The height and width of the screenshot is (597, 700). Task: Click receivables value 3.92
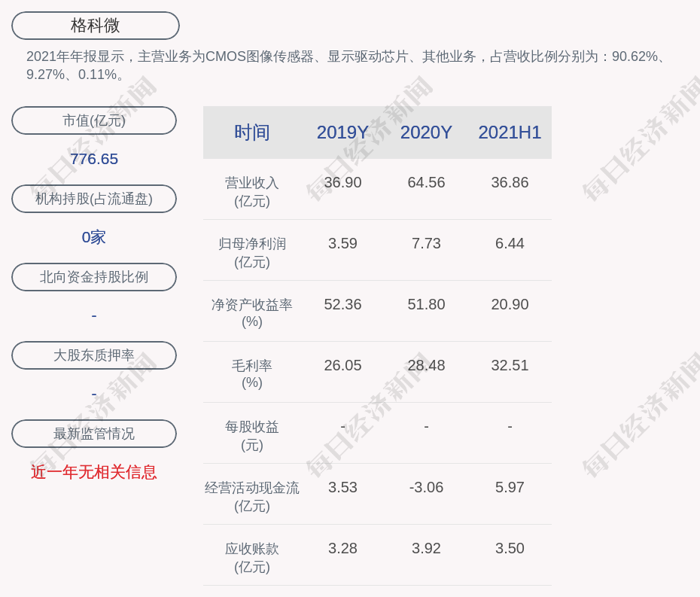(x=426, y=548)
